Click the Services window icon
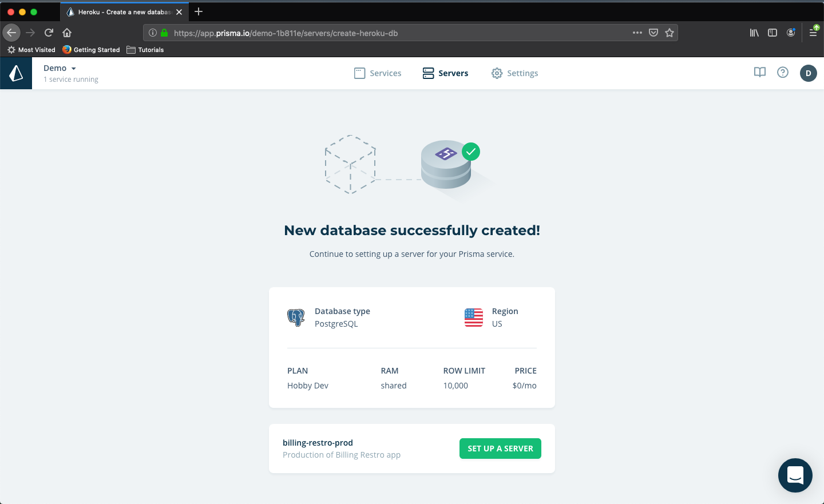 pyautogui.click(x=359, y=73)
